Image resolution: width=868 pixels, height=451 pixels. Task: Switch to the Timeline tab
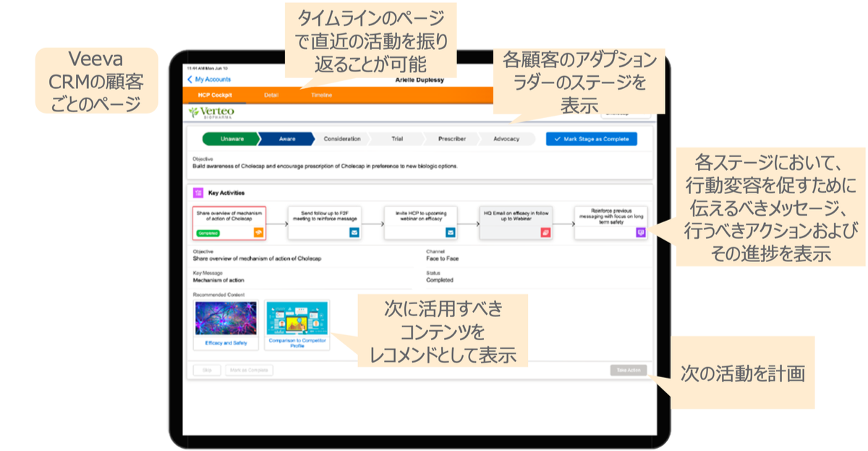[x=323, y=95]
